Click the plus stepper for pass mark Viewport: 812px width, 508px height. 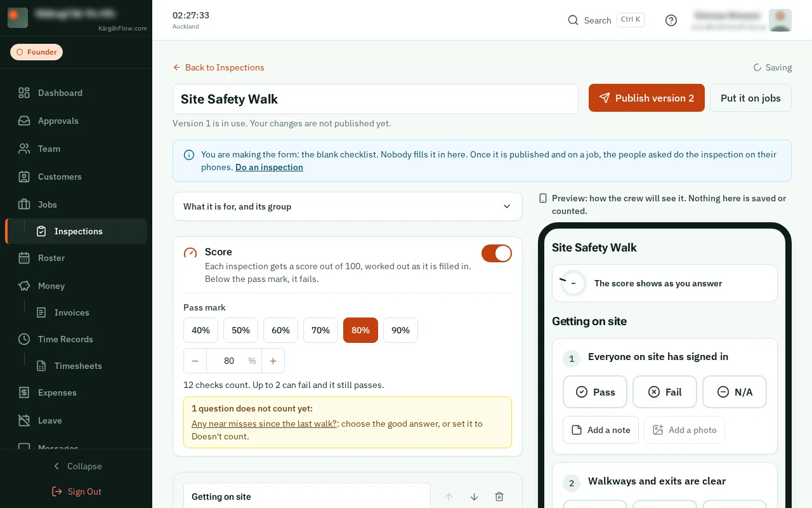[x=273, y=361]
